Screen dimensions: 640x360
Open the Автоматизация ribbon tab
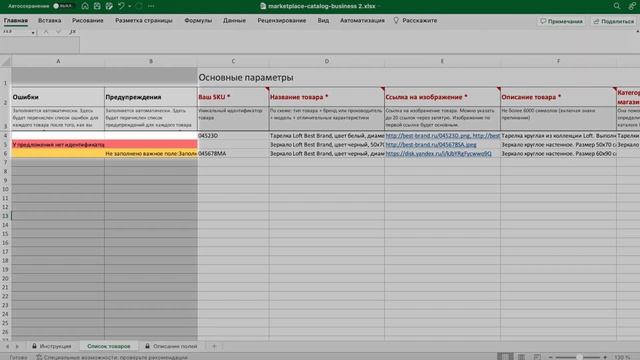point(362,20)
